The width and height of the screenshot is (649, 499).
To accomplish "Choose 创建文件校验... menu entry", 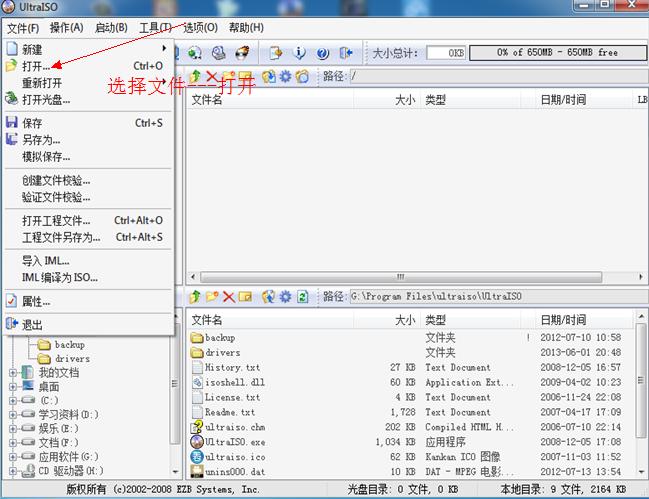I will tap(88, 180).
